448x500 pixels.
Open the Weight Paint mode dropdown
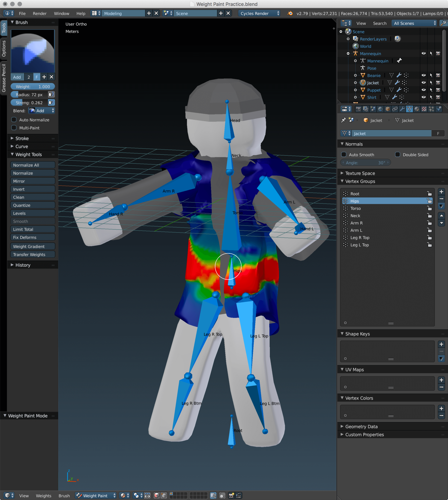click(96, 495)
